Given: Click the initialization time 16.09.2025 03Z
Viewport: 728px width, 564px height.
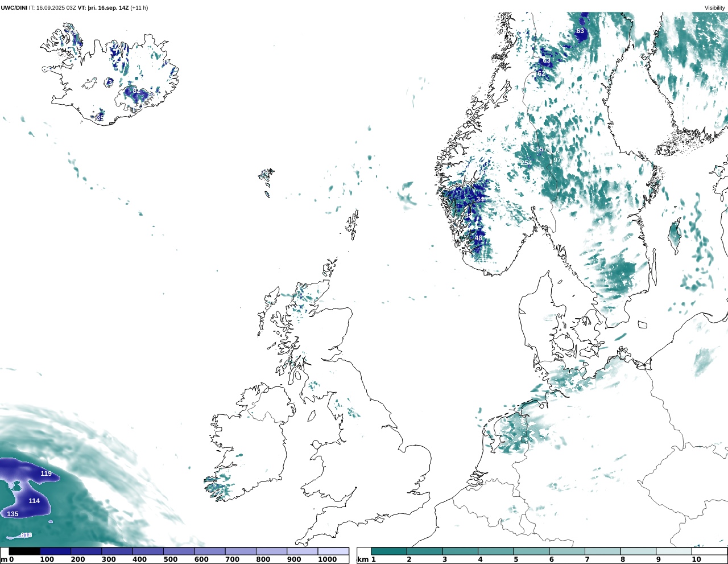Looking at the screenshot, I should pos(56,8).
